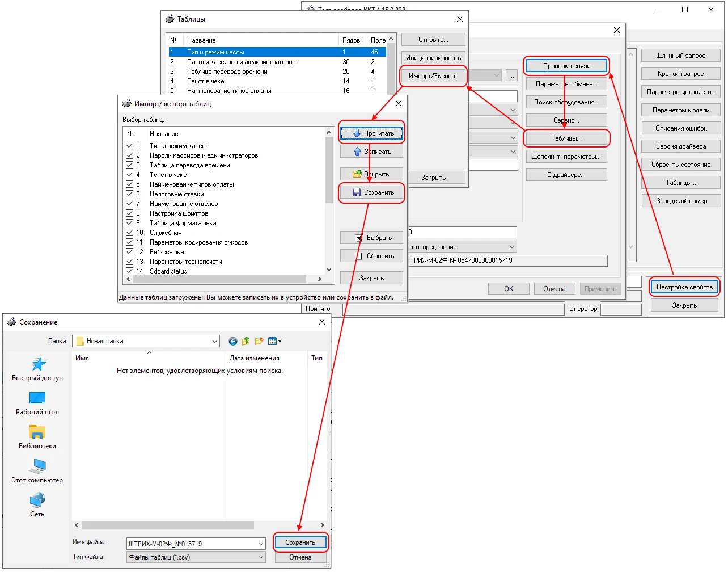Image resolution: width=728 pixels, height=572 pixels.
Task: Select Этот компьютер in the places sidebar
Action: [37, 471]
